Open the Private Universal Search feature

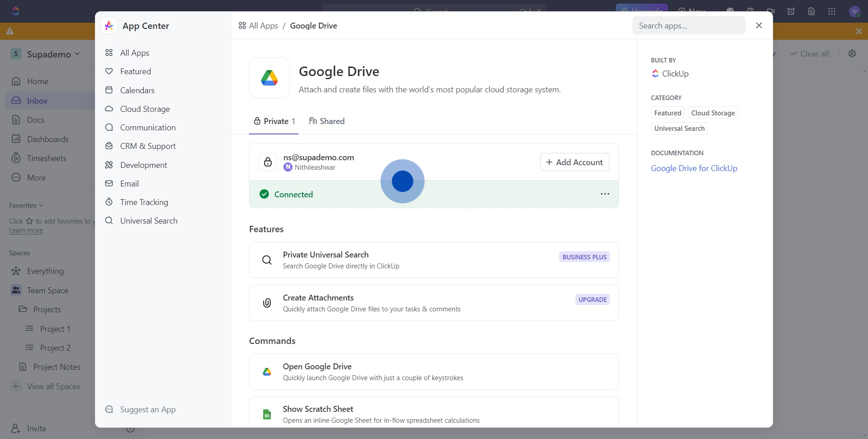[434, 260]
